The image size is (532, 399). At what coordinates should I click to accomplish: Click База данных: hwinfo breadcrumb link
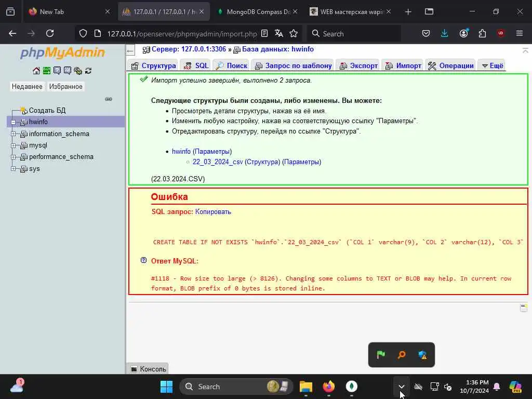point(278,49)
